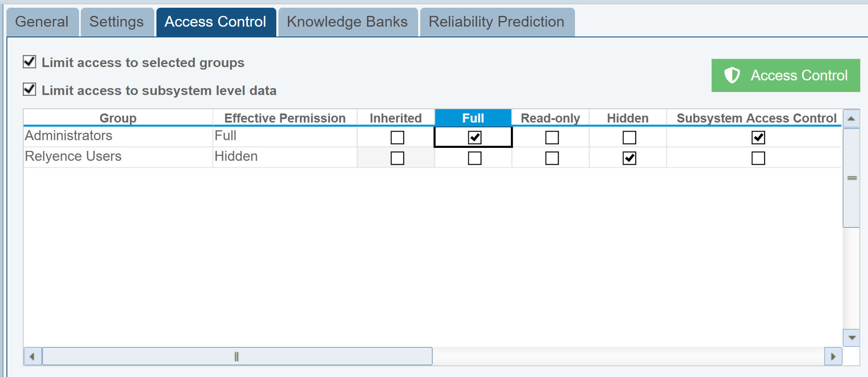Screen dimensions: 868x377
Task: Check Read-only for Relyence Users
Action: [x=552, y=158]
